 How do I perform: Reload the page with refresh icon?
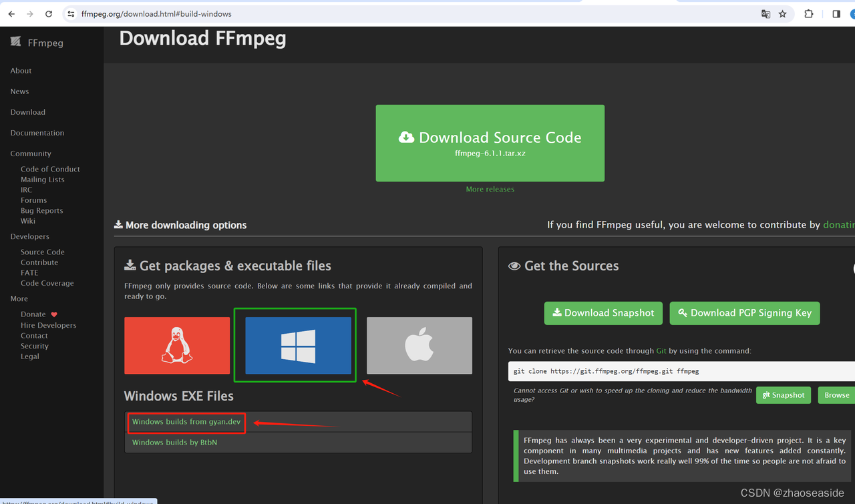(x=49, y=14)
